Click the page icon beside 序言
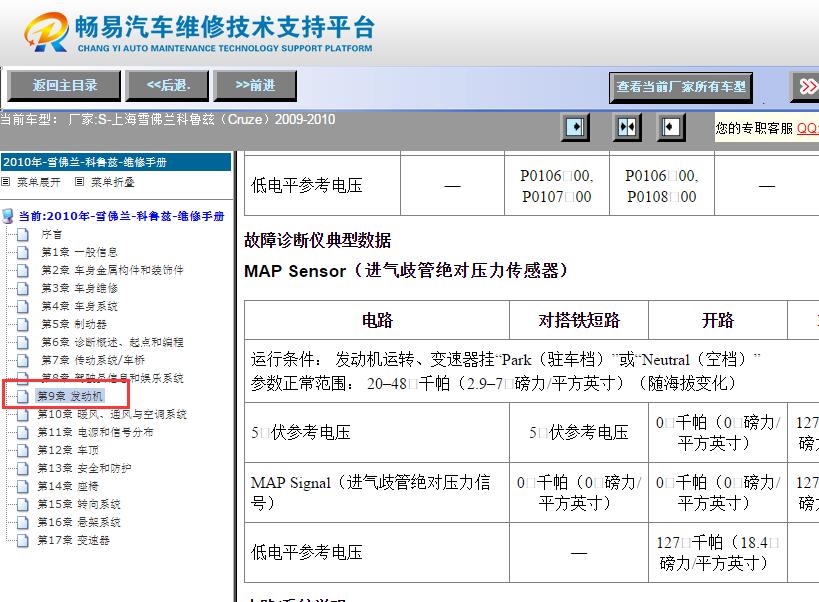This screenshot has height=602, width=819. [22, 234]
